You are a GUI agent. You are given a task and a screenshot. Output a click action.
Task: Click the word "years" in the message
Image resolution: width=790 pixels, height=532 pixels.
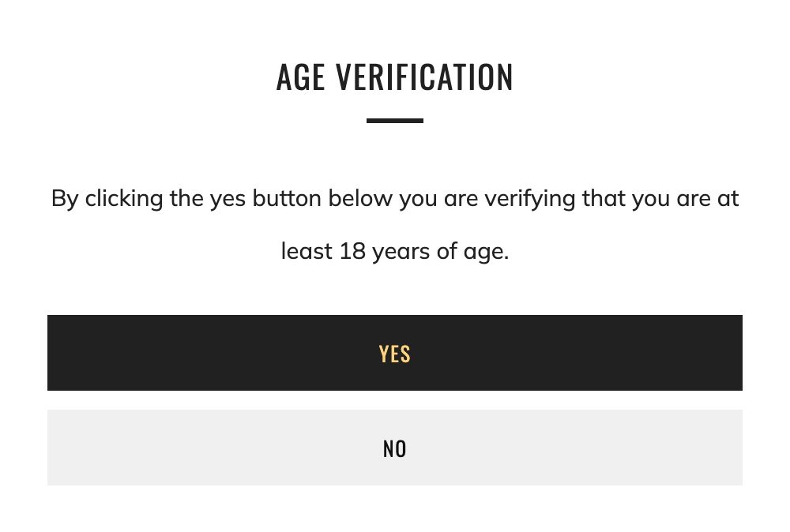[x=401, y=252]
